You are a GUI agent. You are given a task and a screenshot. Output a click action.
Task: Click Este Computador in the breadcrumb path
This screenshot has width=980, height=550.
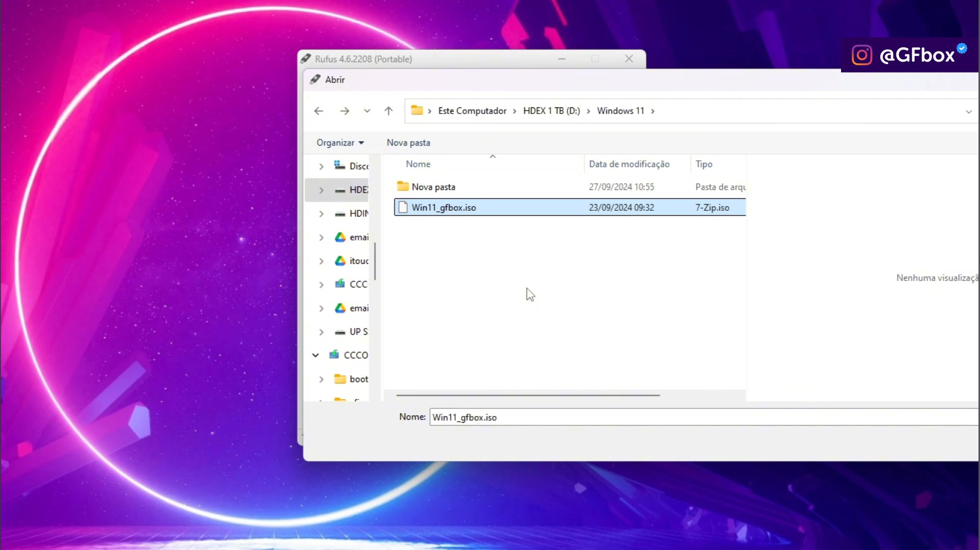coord(471,111)
